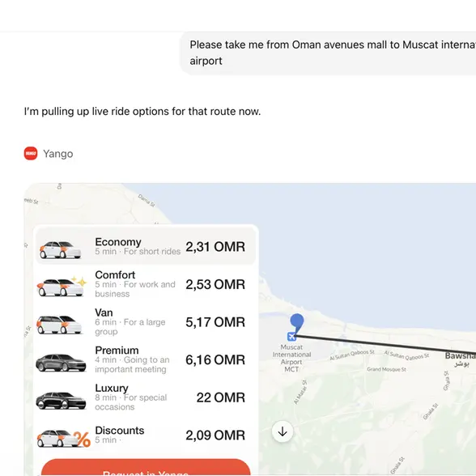Click the 'pulling up live ride options' reply text
Screen dimensions: 476x476
[x=142, y=112]
